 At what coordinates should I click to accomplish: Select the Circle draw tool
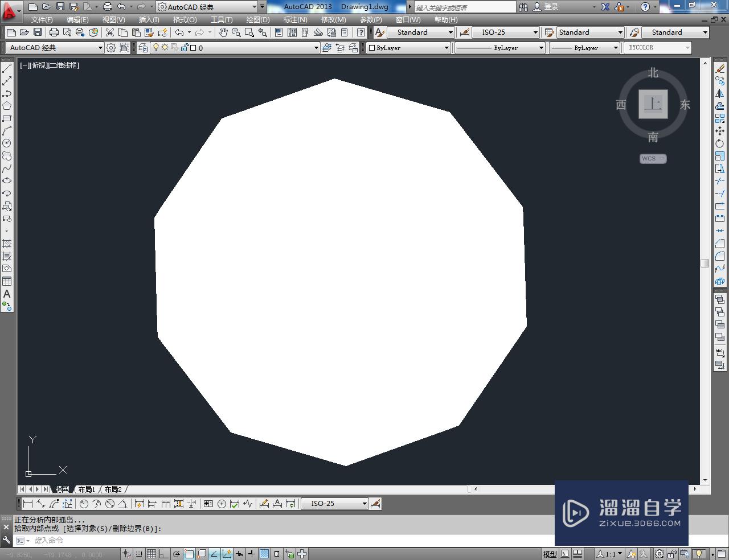pos(7,143)
